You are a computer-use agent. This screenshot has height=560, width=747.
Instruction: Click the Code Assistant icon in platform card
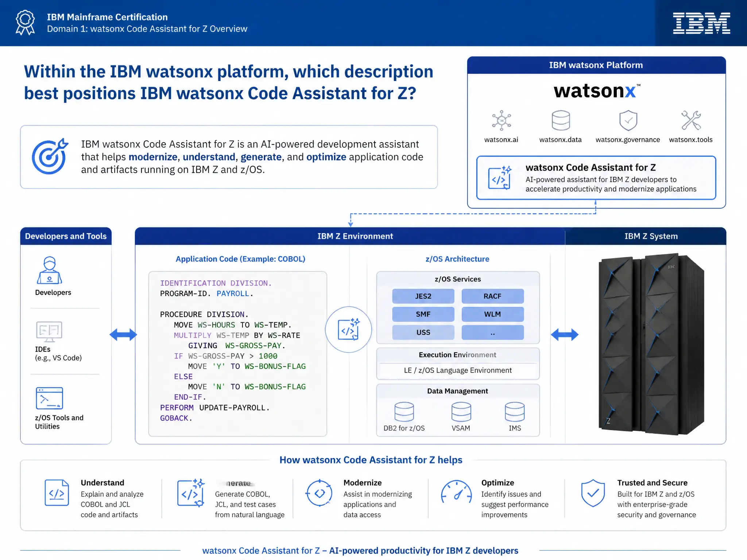pos(500,178)
